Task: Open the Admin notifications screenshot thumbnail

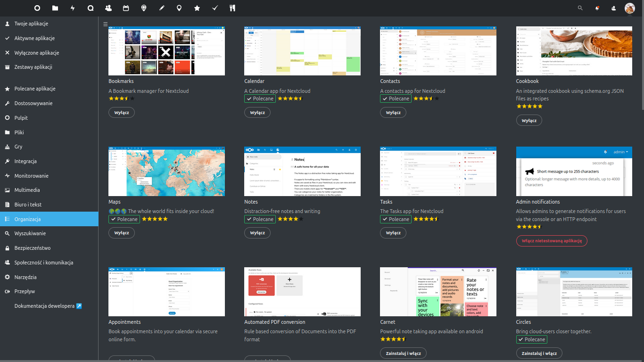Action: pos(574,171)
